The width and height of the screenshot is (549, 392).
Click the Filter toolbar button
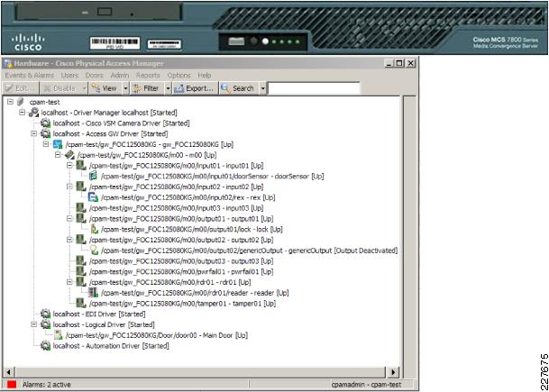point(147,88)
